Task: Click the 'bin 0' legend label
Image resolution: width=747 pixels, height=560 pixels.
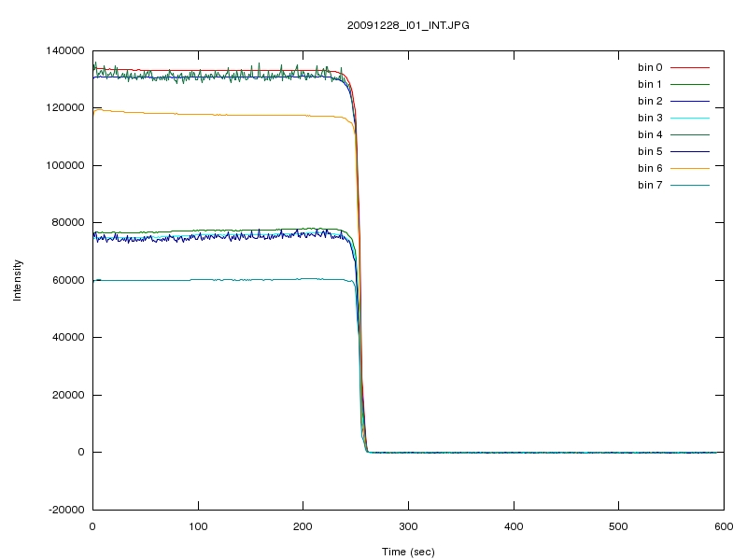Action: 650,67
